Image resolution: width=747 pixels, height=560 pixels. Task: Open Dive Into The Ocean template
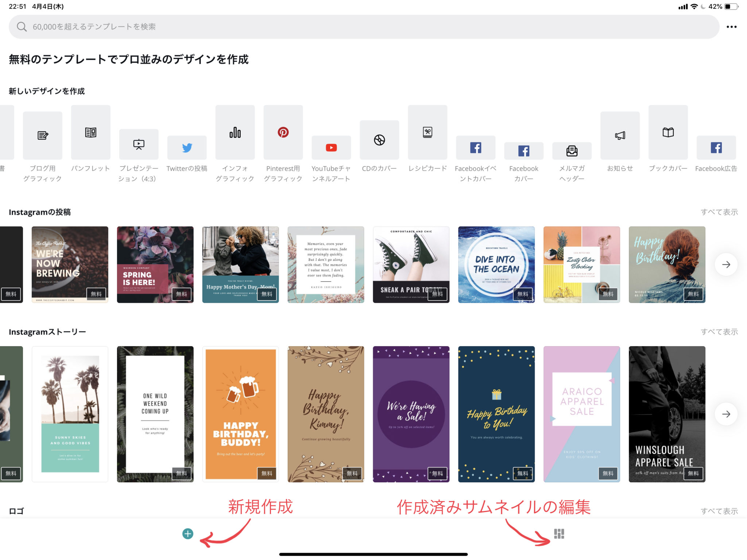(x=496, y=264)
